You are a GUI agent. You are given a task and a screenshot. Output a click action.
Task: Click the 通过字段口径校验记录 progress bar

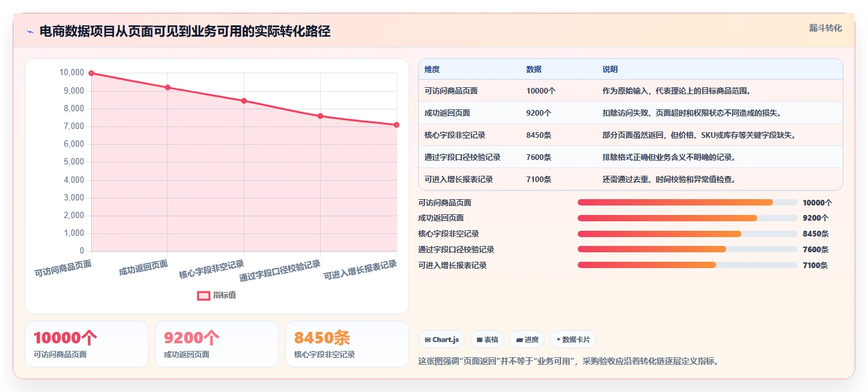pos(687,249)
